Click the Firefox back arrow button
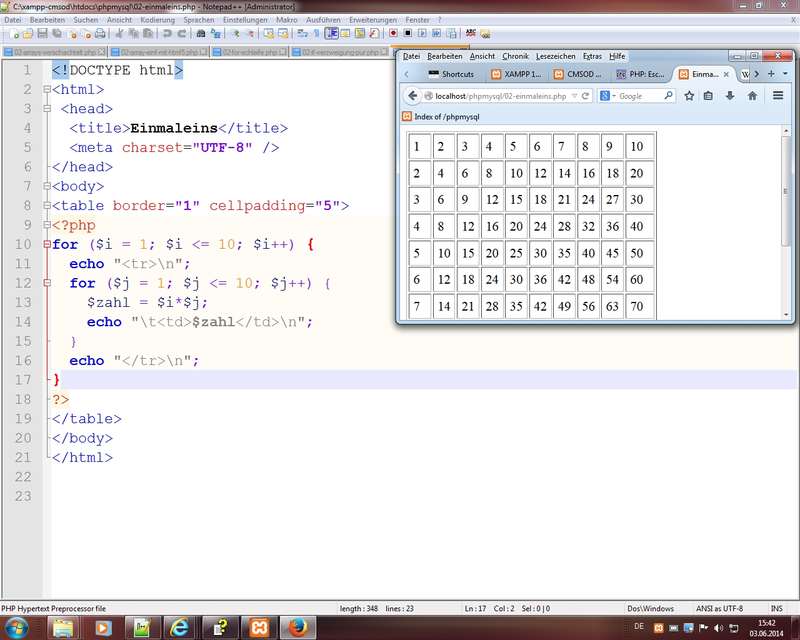 411,96
